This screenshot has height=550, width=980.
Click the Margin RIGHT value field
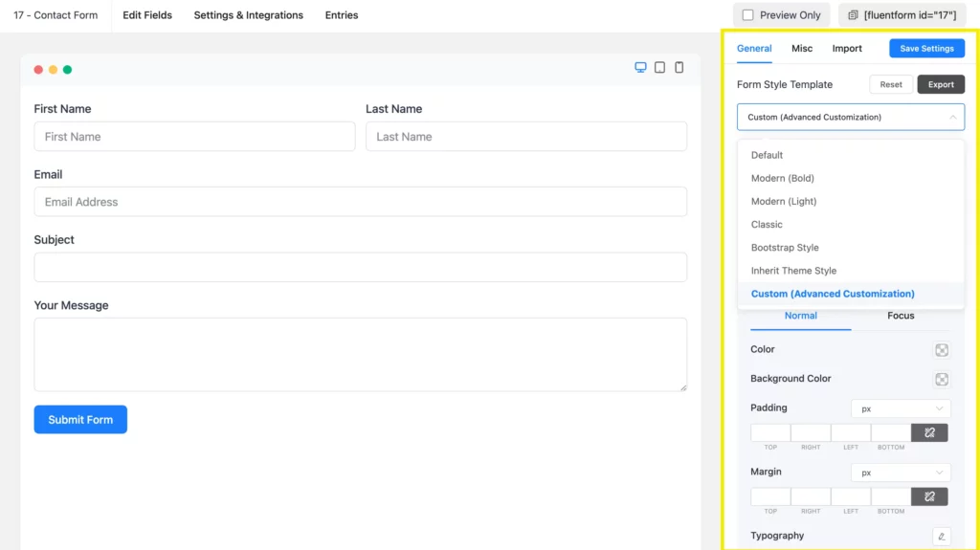tap(811, 496)
